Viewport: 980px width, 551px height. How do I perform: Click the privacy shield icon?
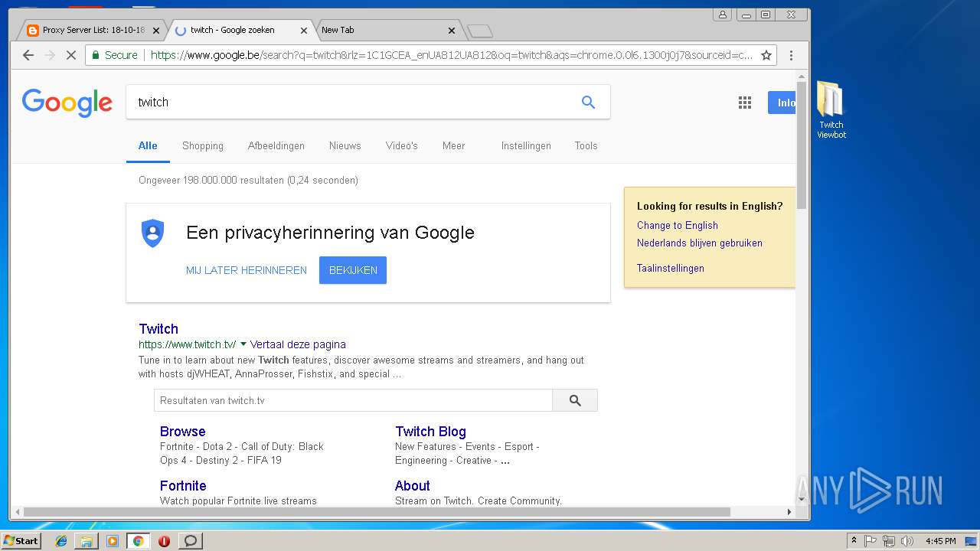[153, 233]
